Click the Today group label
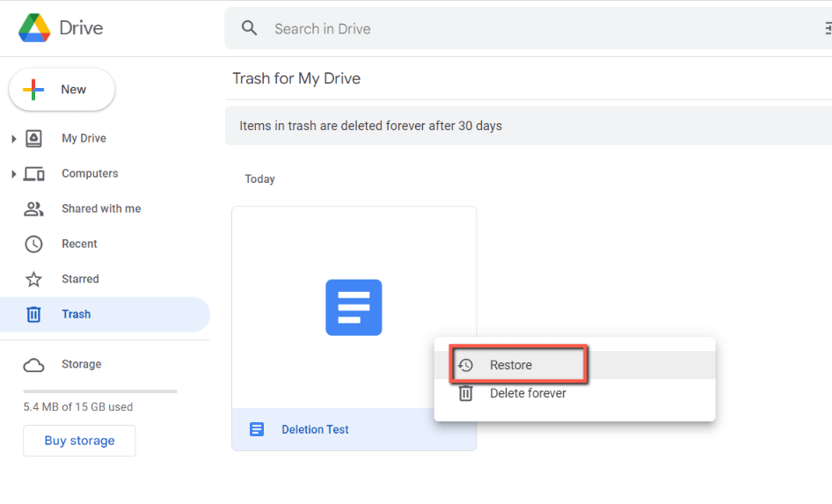Viewport: 832px width, 504px height. click(x=259, y=179)
